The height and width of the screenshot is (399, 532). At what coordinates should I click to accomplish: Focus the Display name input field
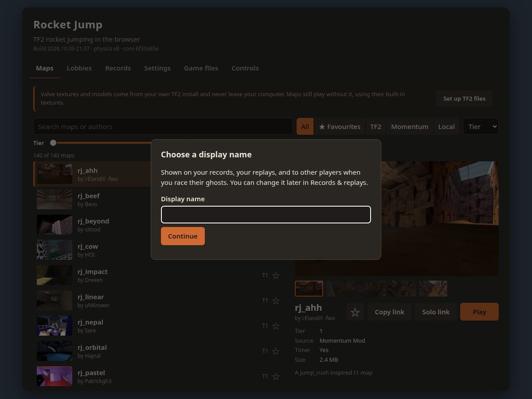click(266, 215)
